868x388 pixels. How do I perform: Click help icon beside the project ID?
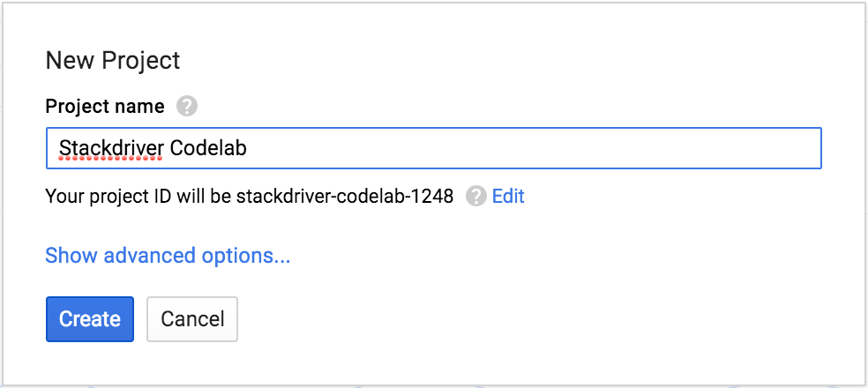pyautogui.click(x=476, y=196)
